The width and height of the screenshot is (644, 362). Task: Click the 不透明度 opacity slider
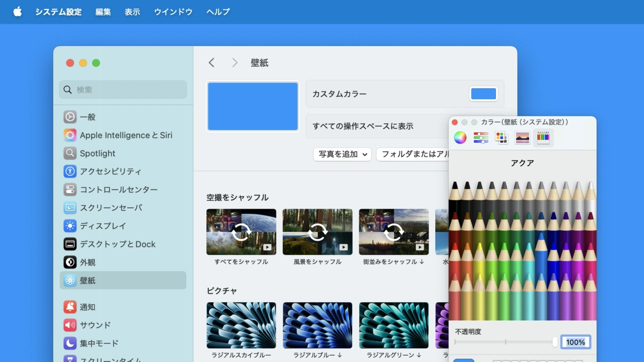(505, 342)
